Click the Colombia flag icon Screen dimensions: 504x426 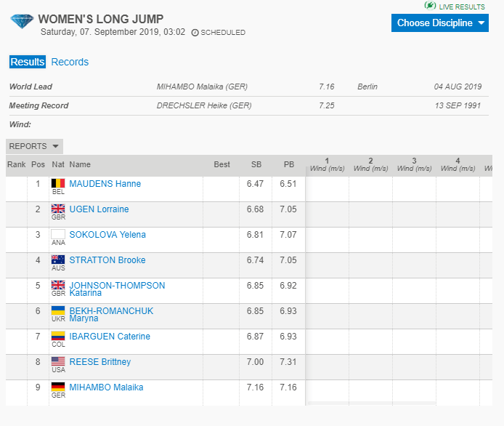(58, 336)
